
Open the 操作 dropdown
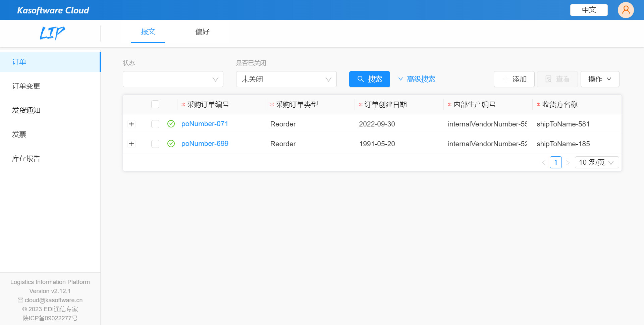click(x=600, y=79)
